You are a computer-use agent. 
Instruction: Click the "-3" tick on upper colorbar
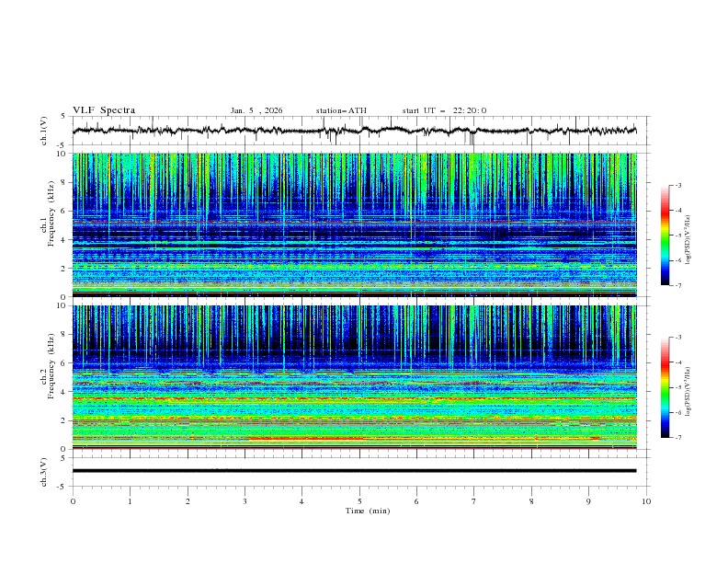coord(677,185)
